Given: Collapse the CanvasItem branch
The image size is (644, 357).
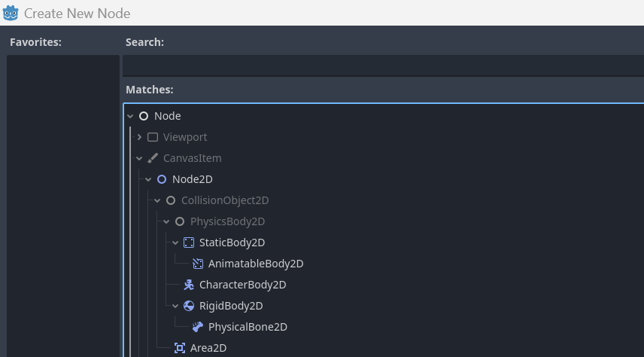Looking at the screenshot, I should (139, 158).
